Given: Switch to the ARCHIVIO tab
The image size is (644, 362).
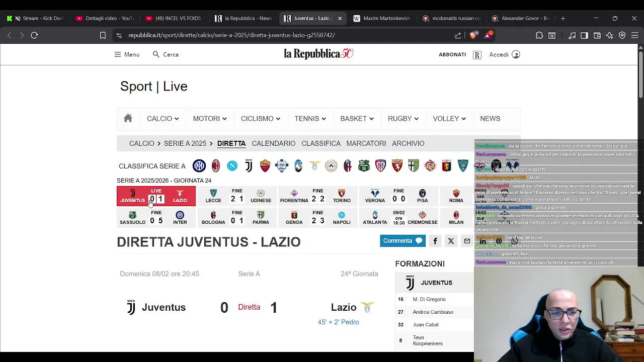Looking at the screenshot, I should tap(408, 143).
